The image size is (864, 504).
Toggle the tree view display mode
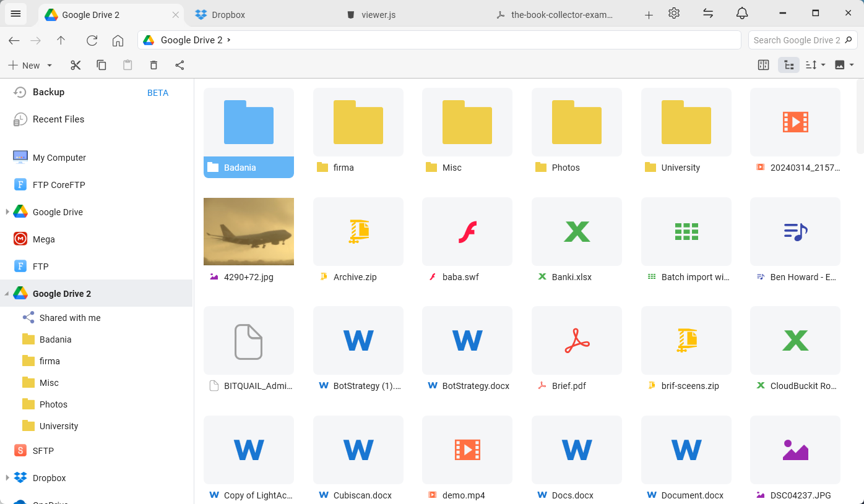[x=788, y=64]
